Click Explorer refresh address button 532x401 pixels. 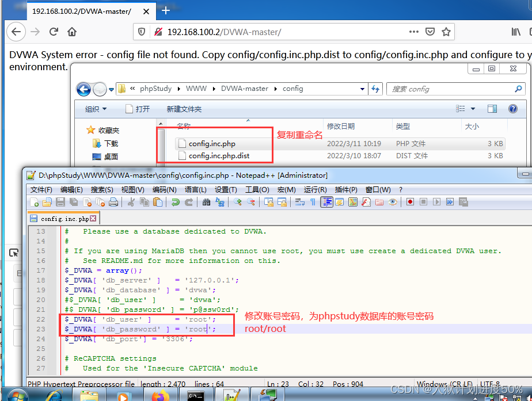point(375,89)
